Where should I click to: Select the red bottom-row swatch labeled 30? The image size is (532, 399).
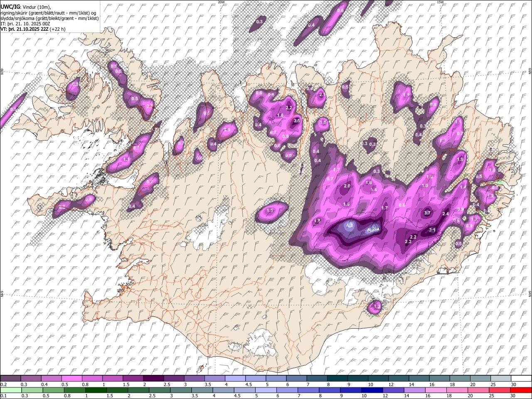coord(521,390)
